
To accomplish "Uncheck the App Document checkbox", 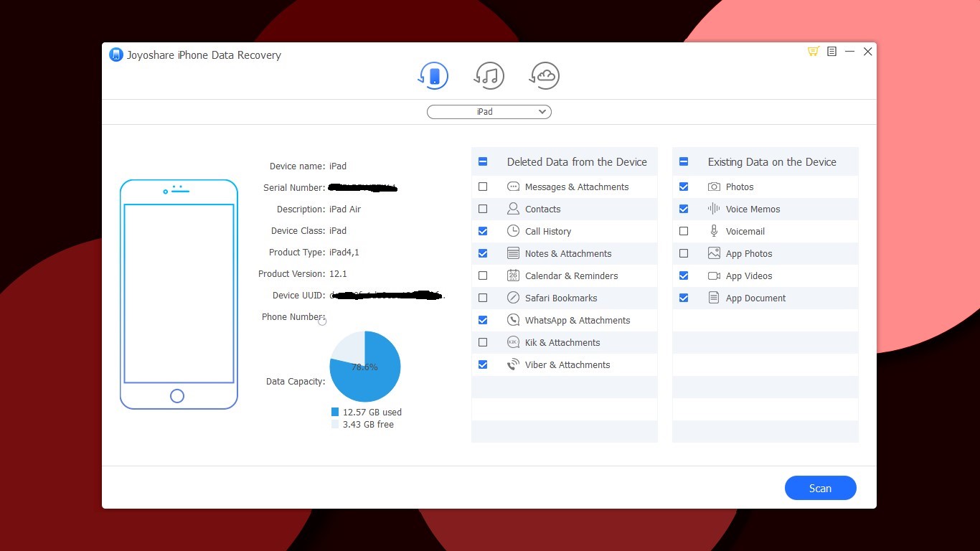I will click(x=684, y=298).
